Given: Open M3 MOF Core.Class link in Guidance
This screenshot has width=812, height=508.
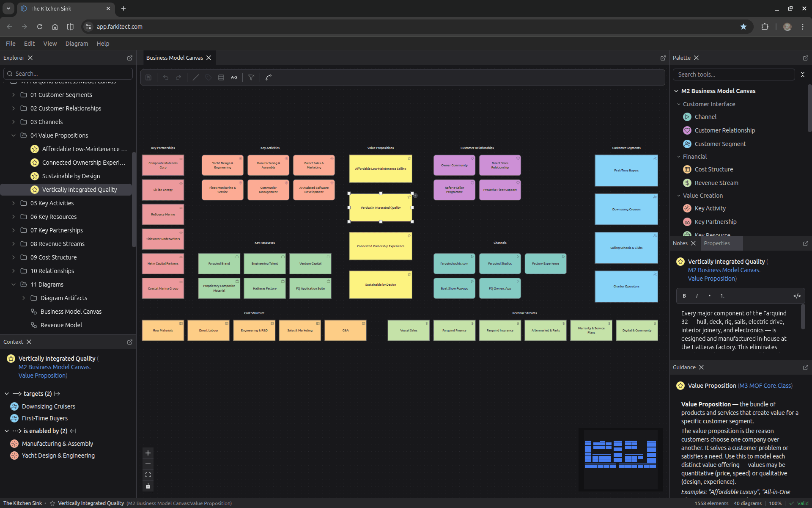Looking at the screenshot, I should click(x=765, y=386).
